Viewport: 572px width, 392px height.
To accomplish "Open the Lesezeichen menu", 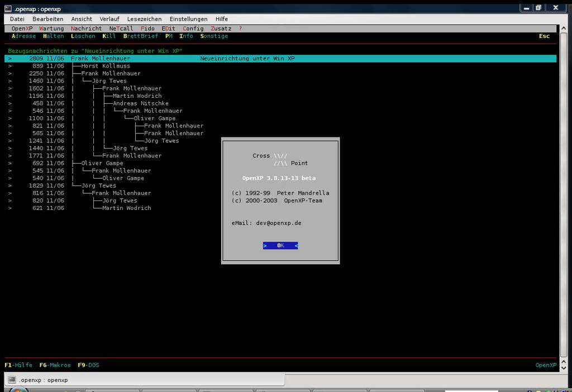I will pyautogui.click(x=145, y=19).
